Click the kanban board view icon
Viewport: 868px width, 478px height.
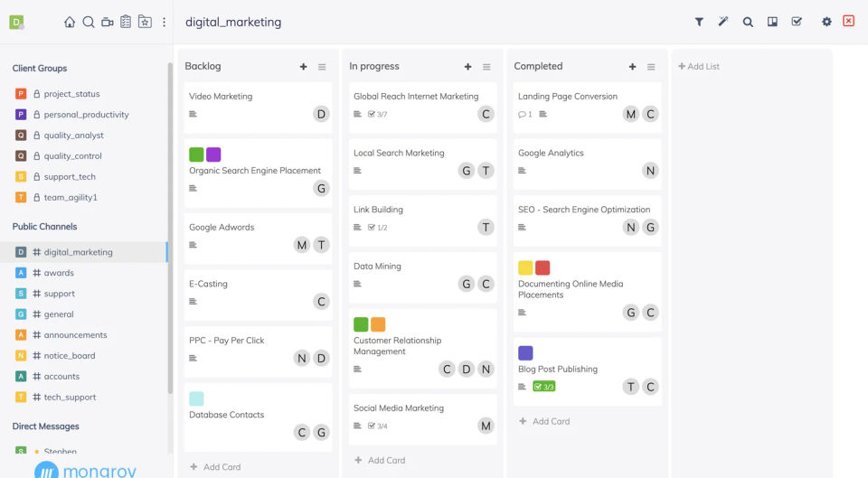(x=772, y=22)
